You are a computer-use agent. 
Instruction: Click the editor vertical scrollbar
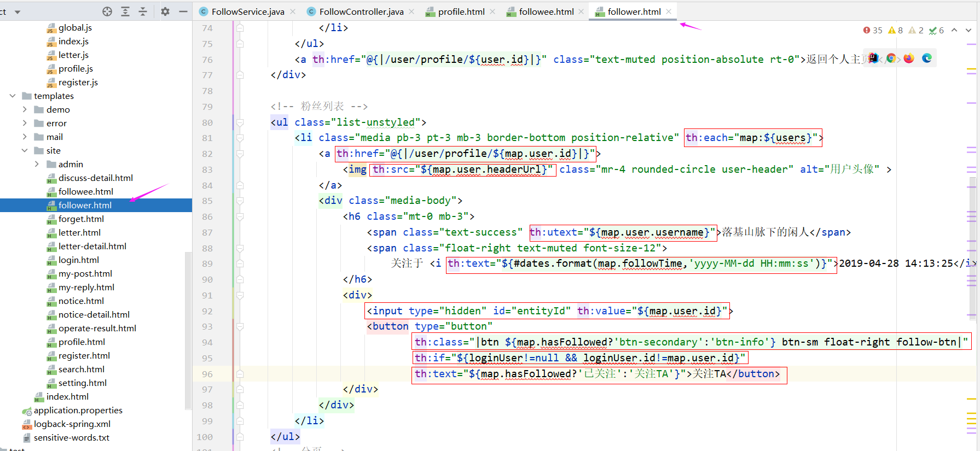tap(972, 247)
